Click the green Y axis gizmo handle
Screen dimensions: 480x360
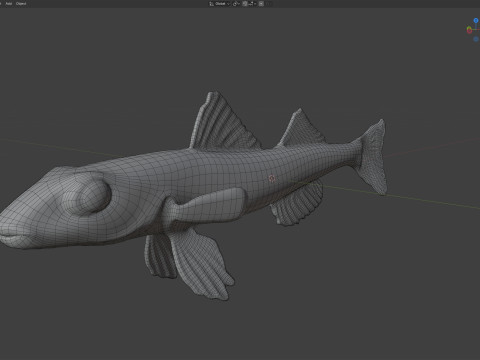tap(469, 28)
